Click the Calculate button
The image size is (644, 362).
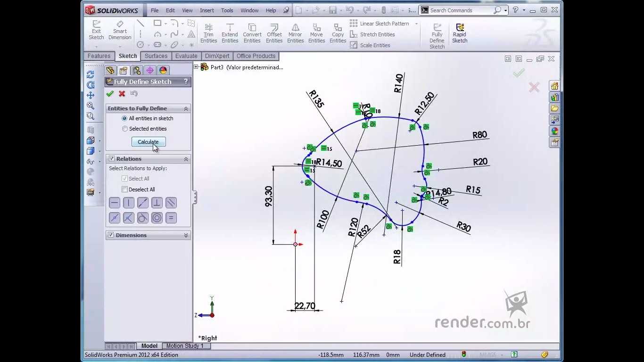pyautogui.click(x=148, y=142)
